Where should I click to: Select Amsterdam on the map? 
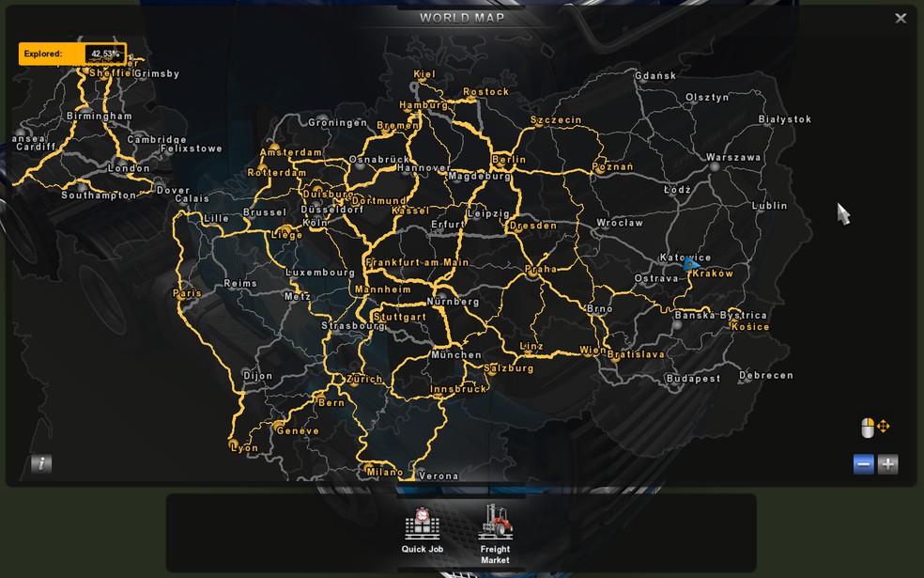pos(290,152)
